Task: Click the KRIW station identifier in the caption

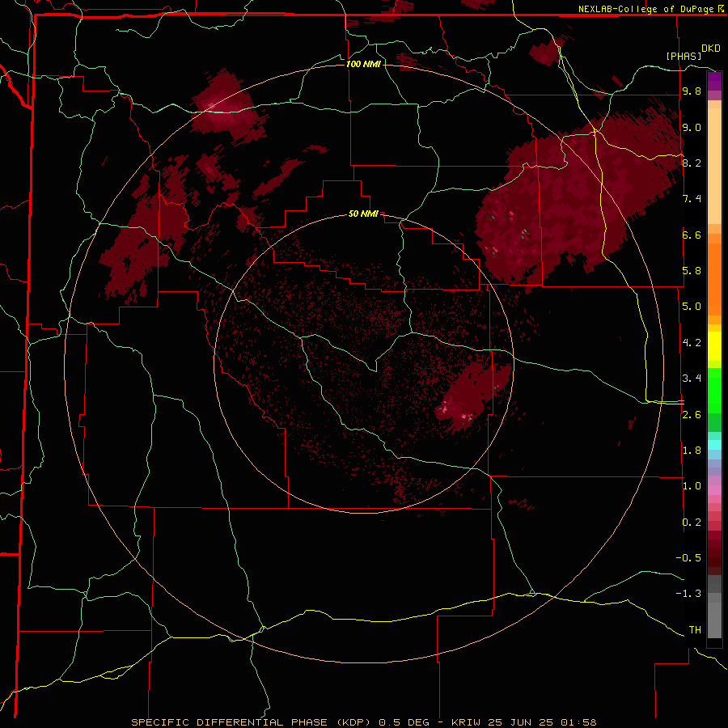Action: (467, 722)
